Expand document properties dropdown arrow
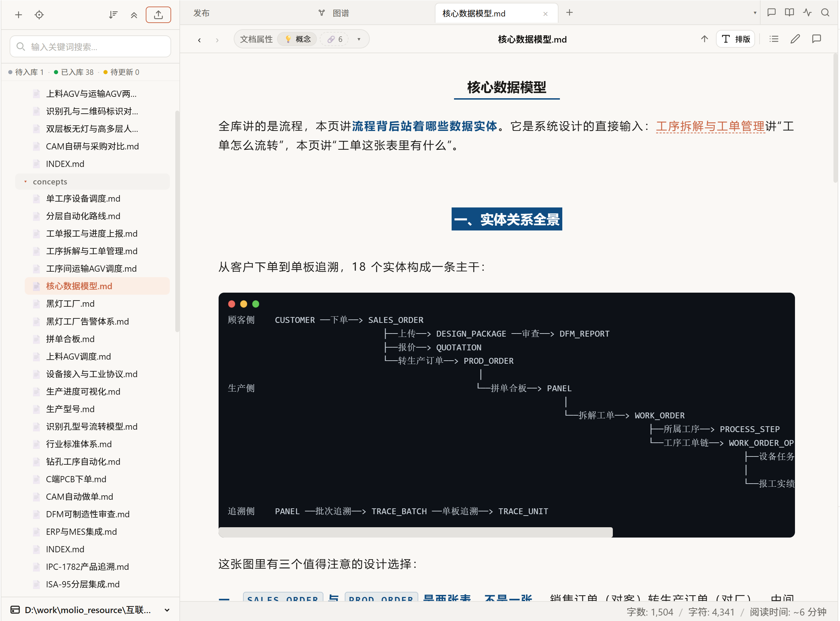840x621 pixels. coord(359,39)
